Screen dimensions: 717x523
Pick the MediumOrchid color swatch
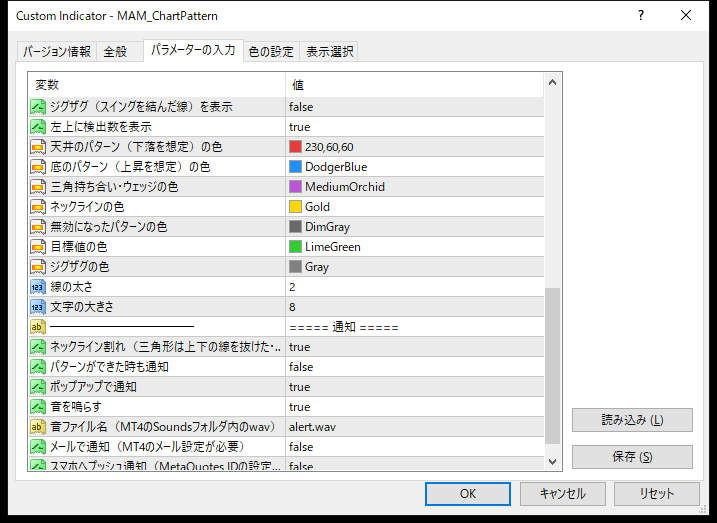point(295,187)
